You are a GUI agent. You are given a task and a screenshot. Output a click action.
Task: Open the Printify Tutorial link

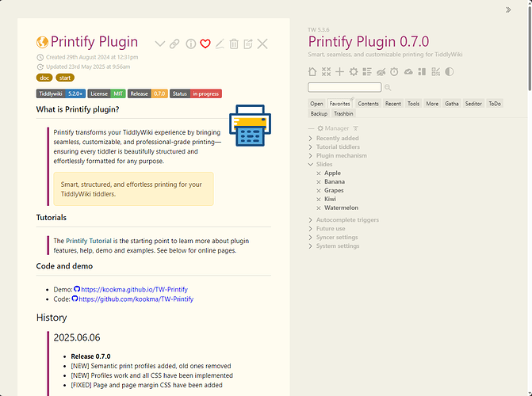[89, 241]
